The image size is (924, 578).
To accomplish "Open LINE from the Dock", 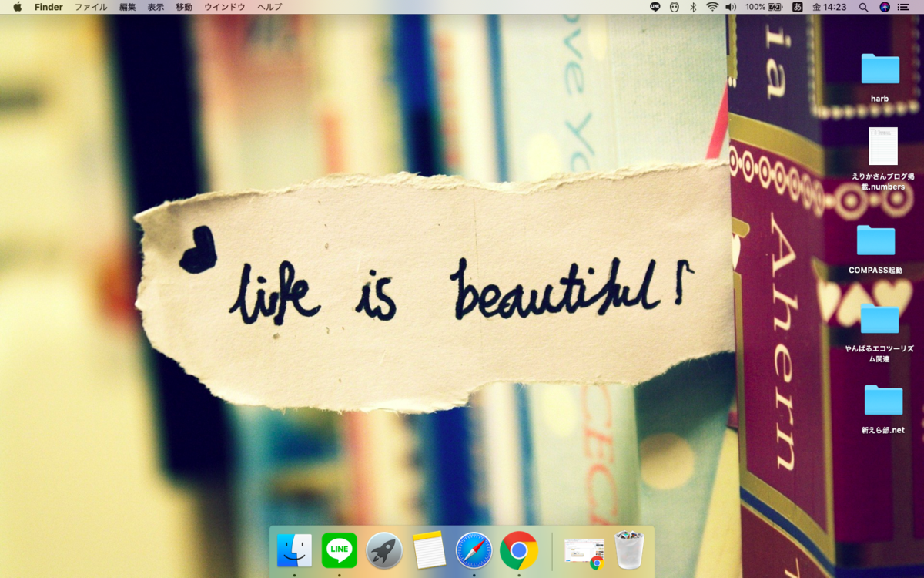I will coord(340,551).
